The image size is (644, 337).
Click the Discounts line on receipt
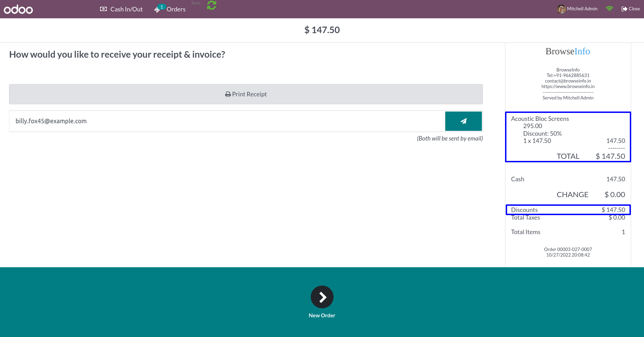point(568,210)
